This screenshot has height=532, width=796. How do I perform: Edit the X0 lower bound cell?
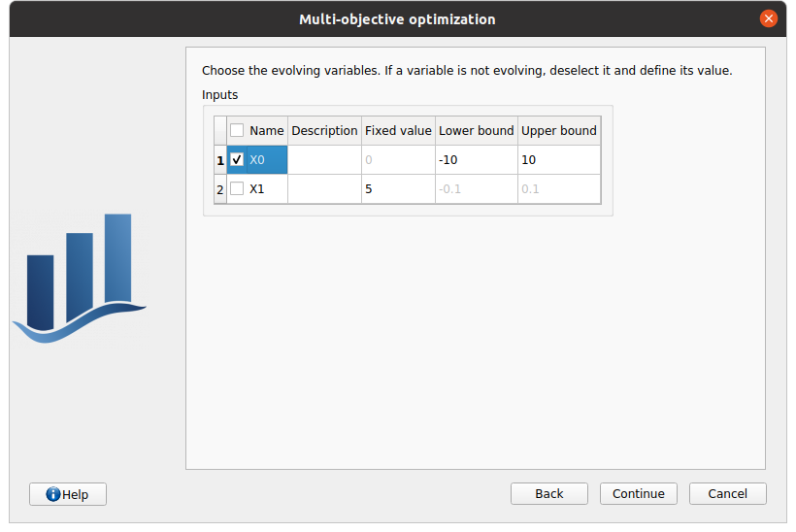pos(476,160)
